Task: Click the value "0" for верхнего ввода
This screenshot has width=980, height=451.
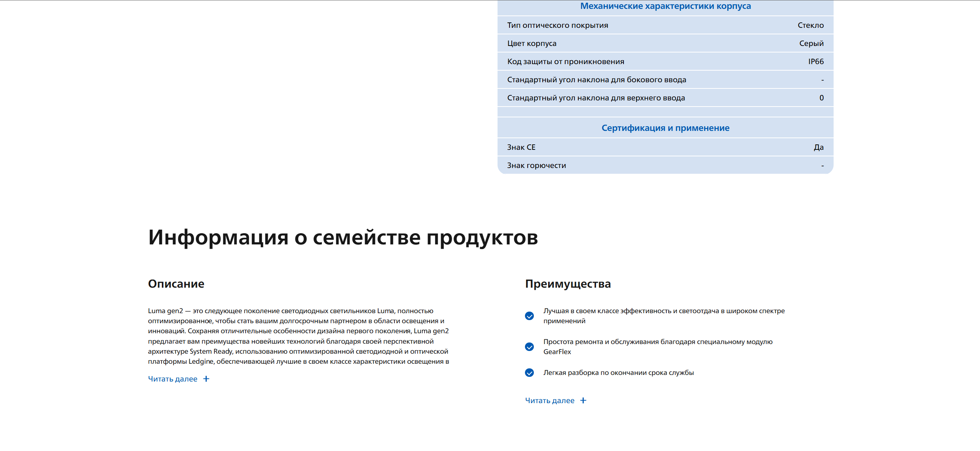Action: [822, 98]
